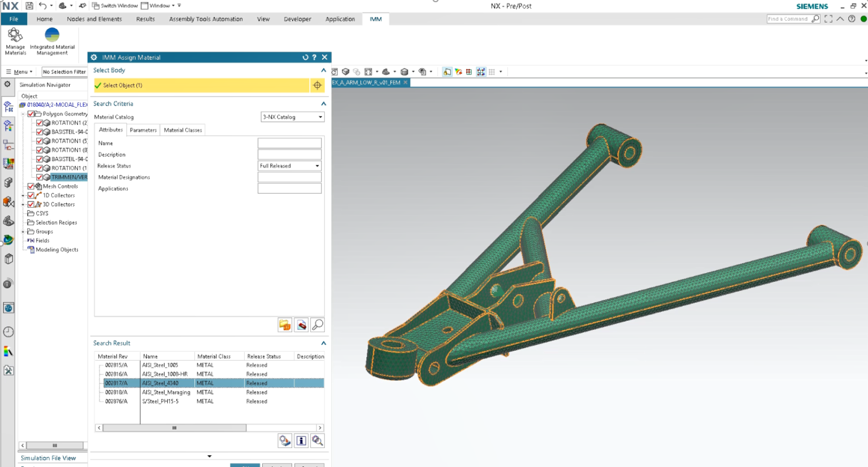
Task: Click the search magnifier in Search Criteria
Action: pyautogui.click(x=317, y=325)
